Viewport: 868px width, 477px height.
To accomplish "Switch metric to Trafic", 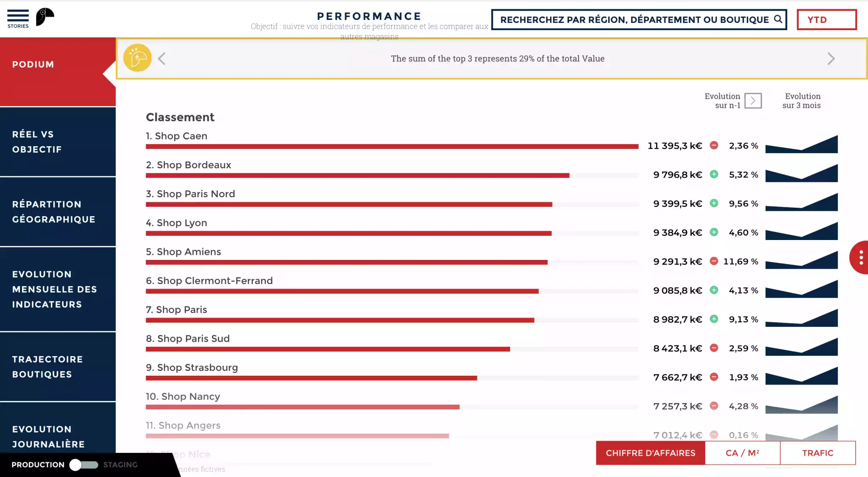I will [x=818, y=453].
